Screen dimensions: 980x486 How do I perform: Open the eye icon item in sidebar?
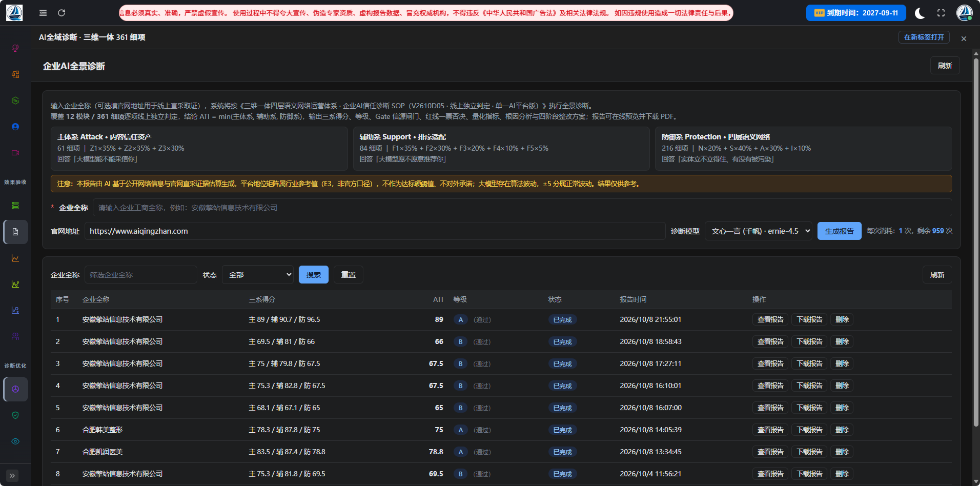click(15, 441)
